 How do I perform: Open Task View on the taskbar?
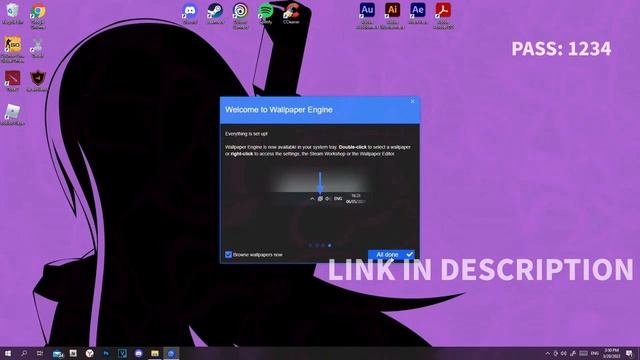[40, 353]
